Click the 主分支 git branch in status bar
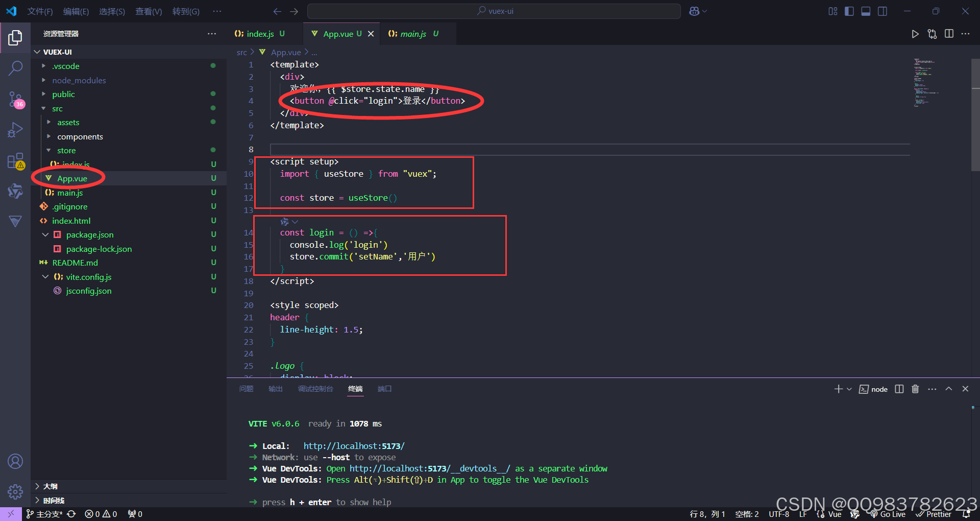The width and height of the screenshot is (980, 521). 44,514
